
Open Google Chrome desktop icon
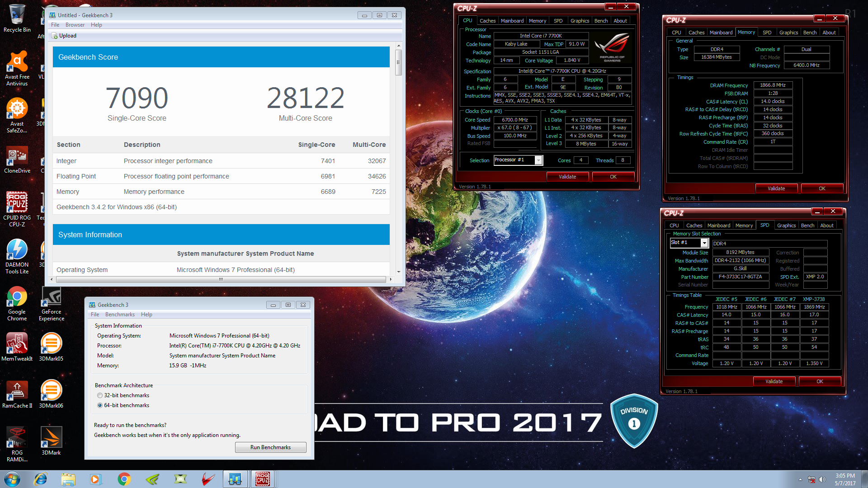pos(17,304)
